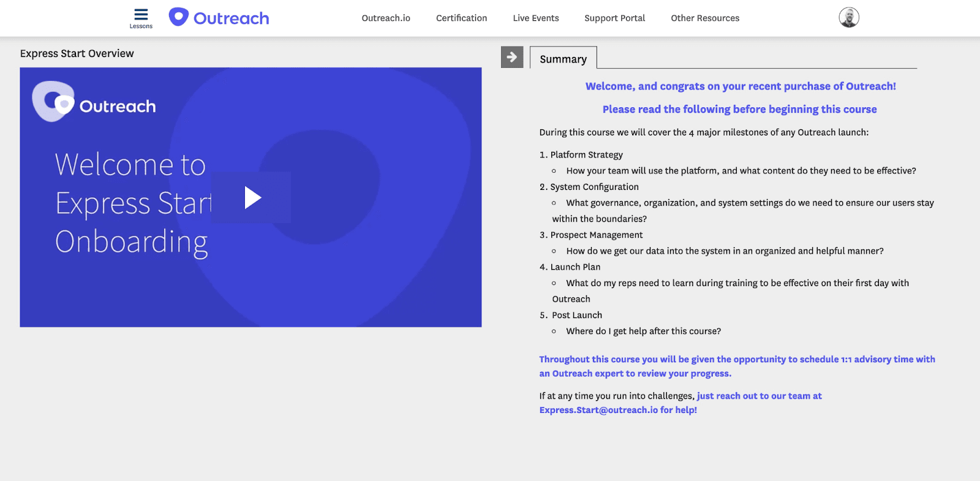Click the 'Welcome, and congrats' heading

click(x=740, y=86)
